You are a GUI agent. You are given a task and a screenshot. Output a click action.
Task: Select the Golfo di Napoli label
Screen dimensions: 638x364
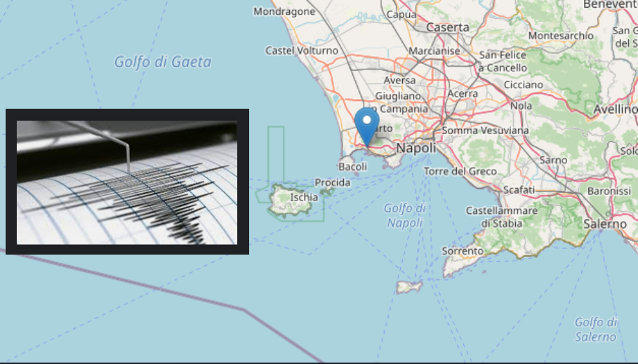(x=404, y=215)
